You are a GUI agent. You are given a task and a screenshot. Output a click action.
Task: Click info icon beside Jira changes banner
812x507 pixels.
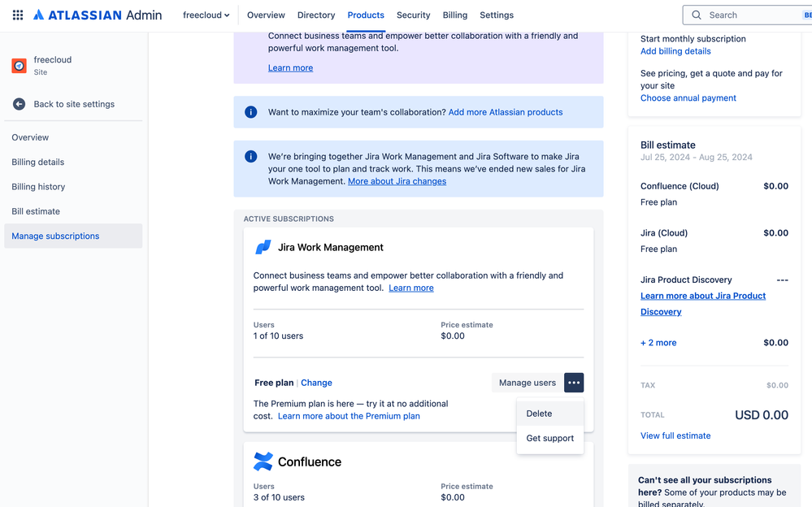[250, 156]
